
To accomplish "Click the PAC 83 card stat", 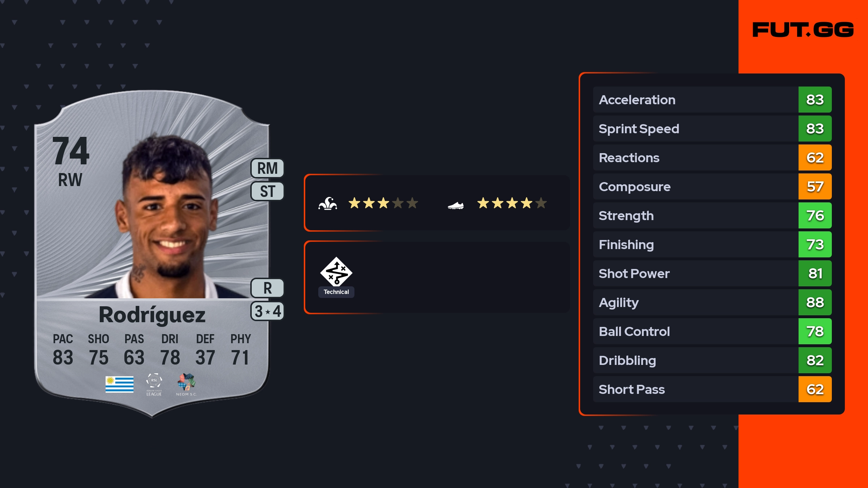I will [63, 349].
